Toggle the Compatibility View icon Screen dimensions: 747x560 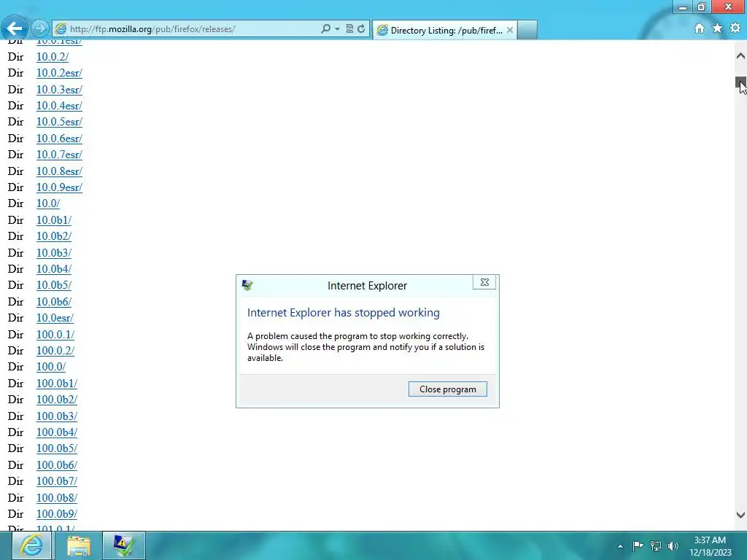coord(349,28)
